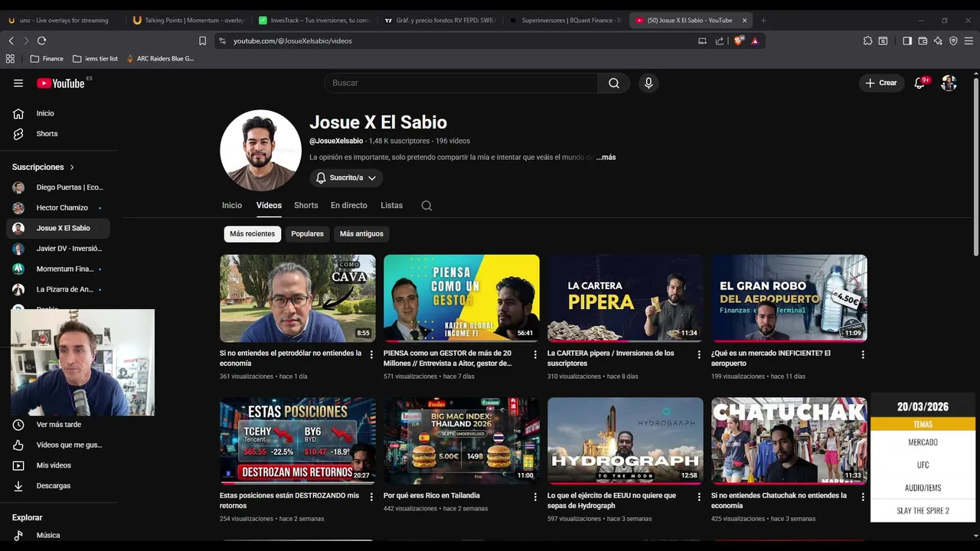Open LA CARTERA PIPERA thumbnail

[x=626, y=298]
